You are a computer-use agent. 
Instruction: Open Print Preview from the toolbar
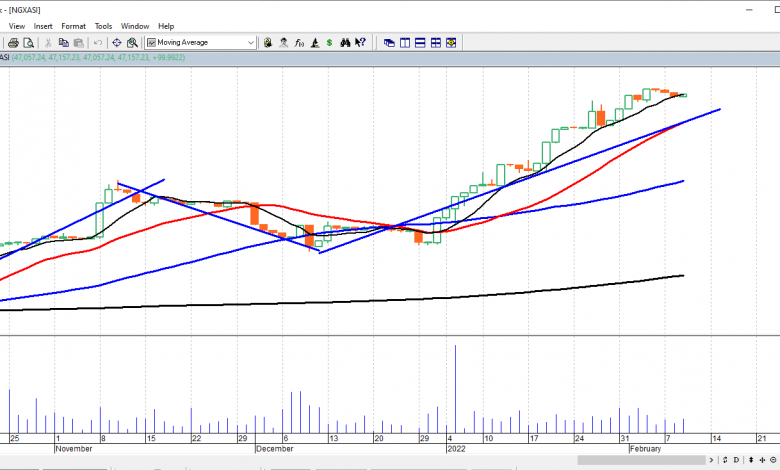pos(29,43)
